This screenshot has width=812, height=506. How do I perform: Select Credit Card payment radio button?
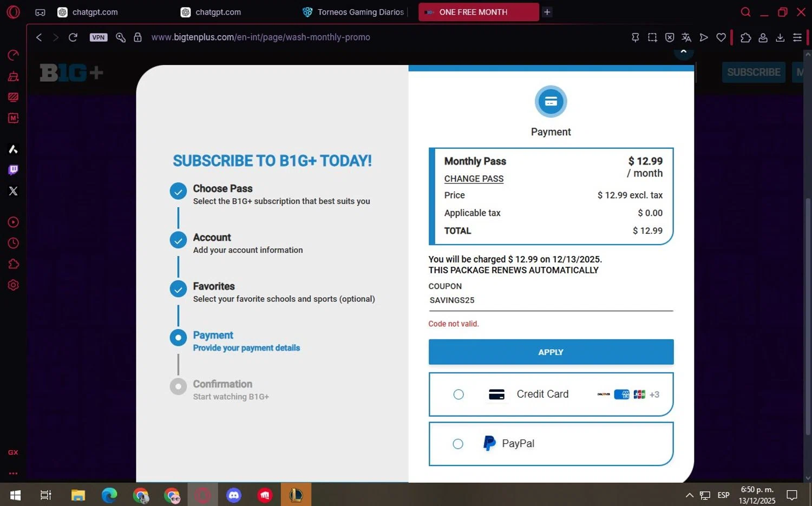pos(459,395)
